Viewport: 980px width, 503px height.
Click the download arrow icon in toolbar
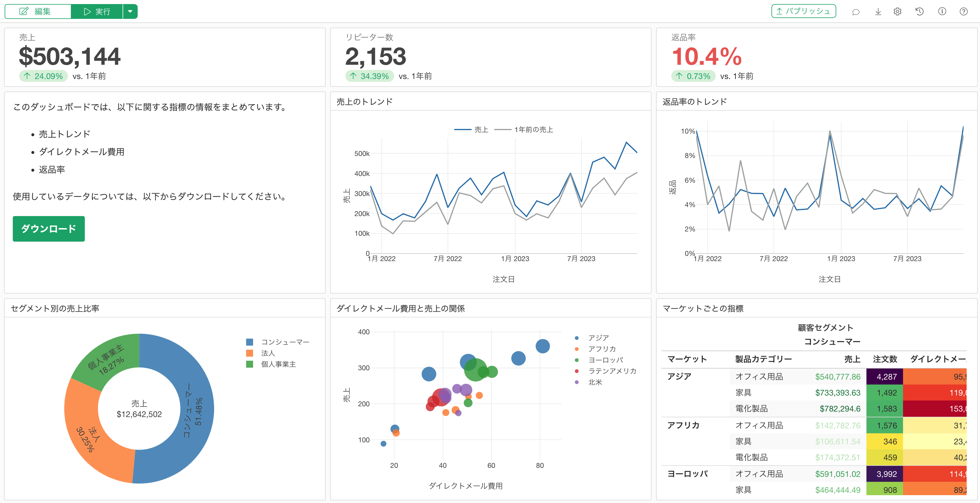pyautogui.click(x=878, y=12)
